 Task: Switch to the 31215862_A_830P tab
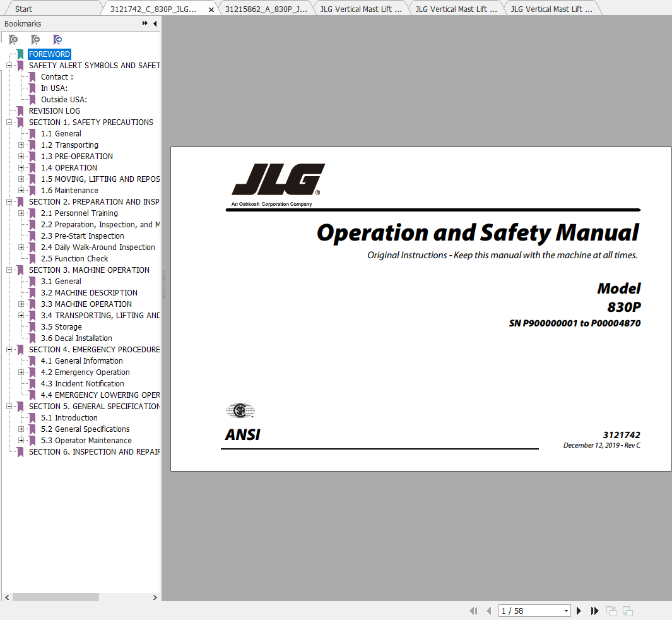point(266,9)
